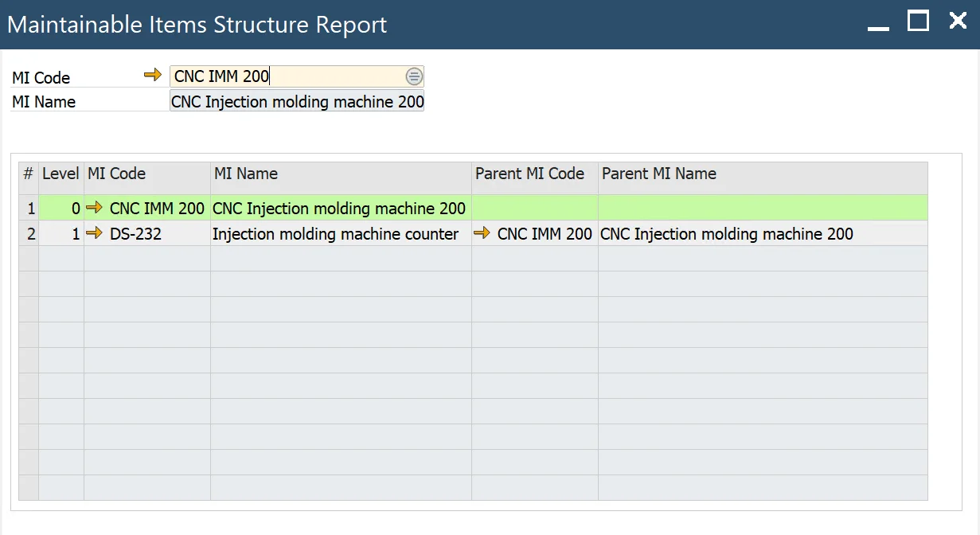Open the MI Code chooser list icon
Viewport: 980px width, 535px height.
click(x=414, y=76)
